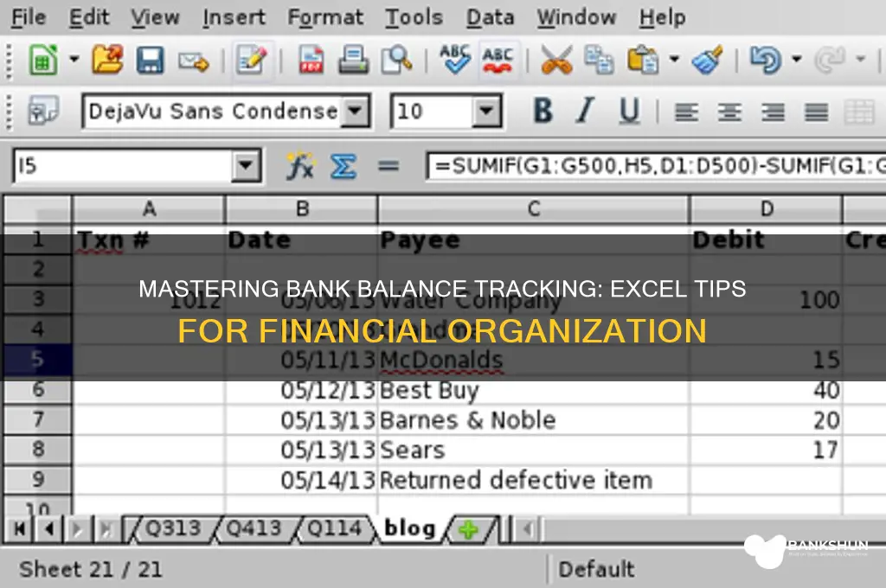The width and height of the screenshot is (886, 588).
Task: Open the Insert menu
Action: pos(234,17)
